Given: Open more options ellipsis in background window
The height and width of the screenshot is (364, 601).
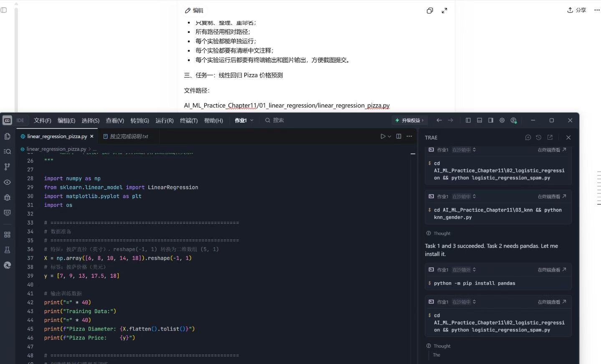Looking at the screenshot, I should point(597,10).
